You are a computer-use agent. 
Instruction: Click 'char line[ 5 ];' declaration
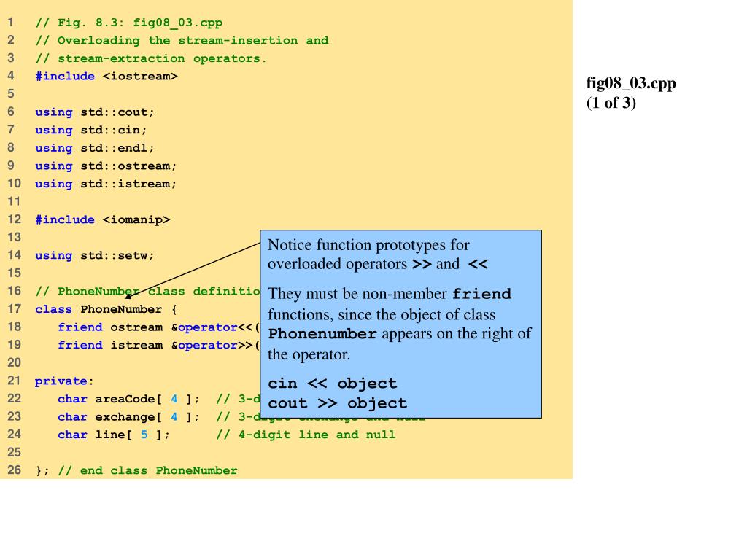click(113, 435)
